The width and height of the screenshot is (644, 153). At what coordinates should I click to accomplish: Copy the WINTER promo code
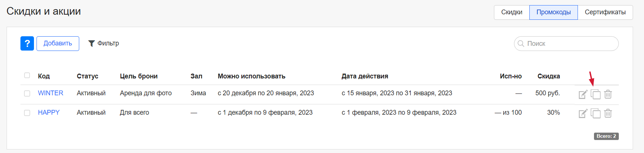595,94
